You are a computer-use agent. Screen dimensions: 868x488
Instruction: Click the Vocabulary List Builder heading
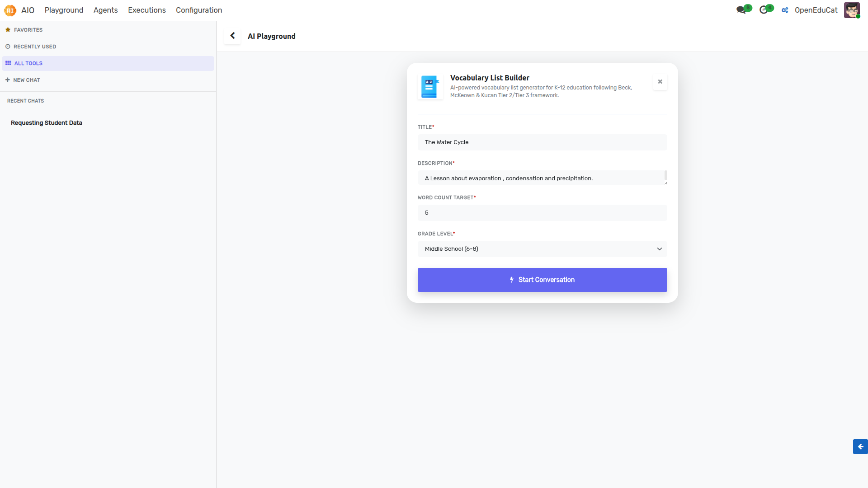tap(490, 78)
